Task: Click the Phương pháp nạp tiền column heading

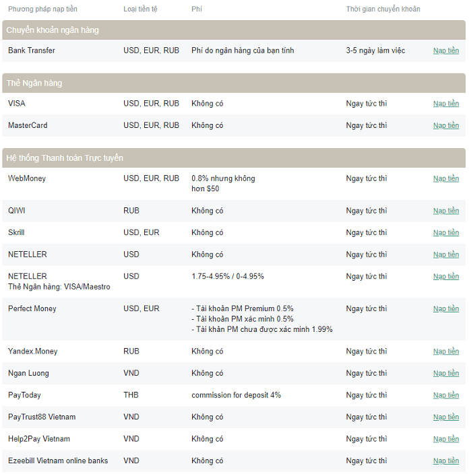Action: [x=42, y=9]
